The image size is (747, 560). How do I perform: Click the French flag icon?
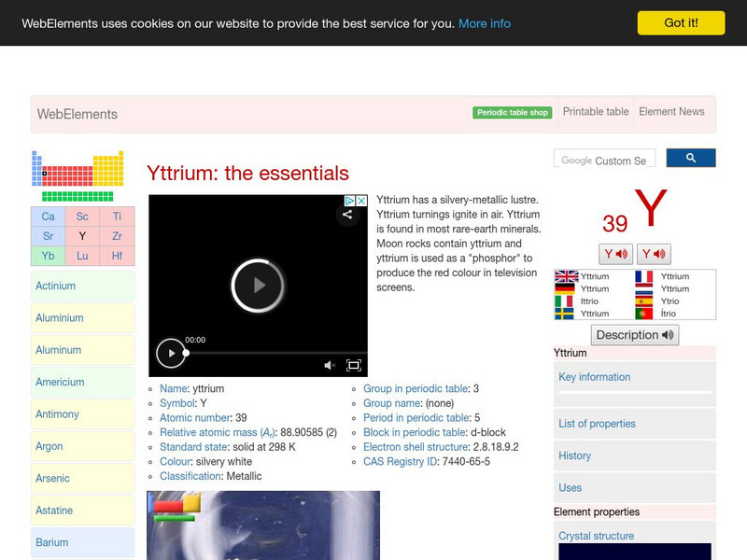644,276
